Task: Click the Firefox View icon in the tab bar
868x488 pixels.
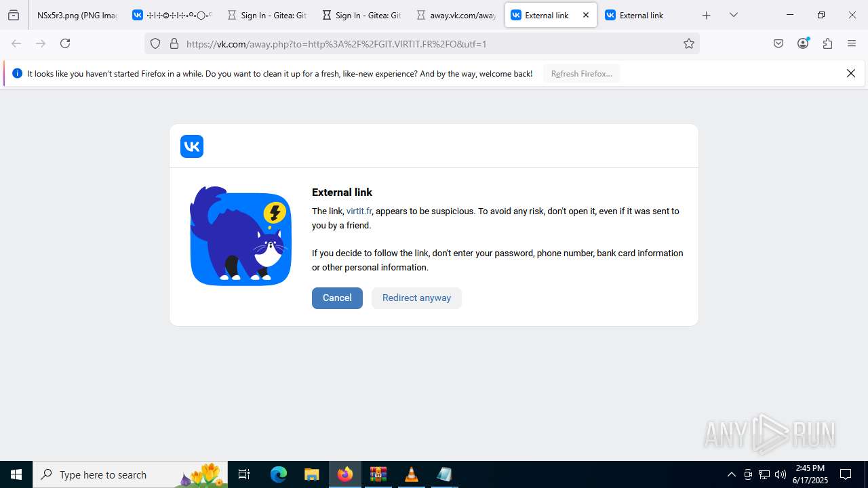Action: [14, 15]
